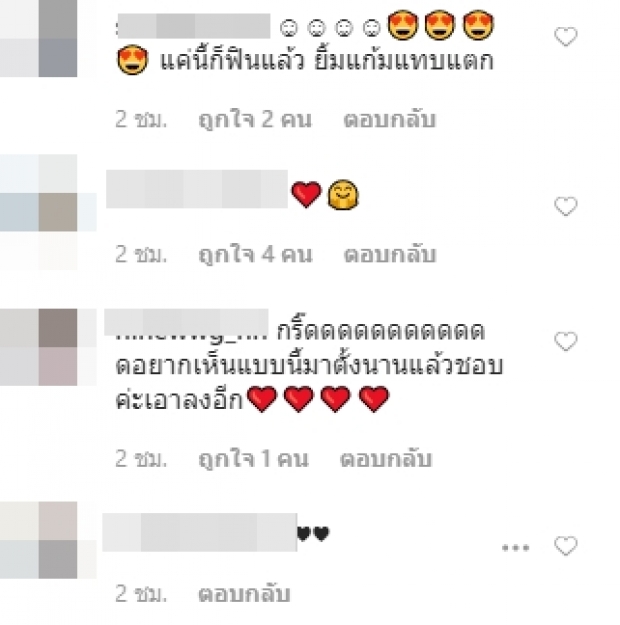
Task: Like the comment with two black hearts
Action: (566, 546)
